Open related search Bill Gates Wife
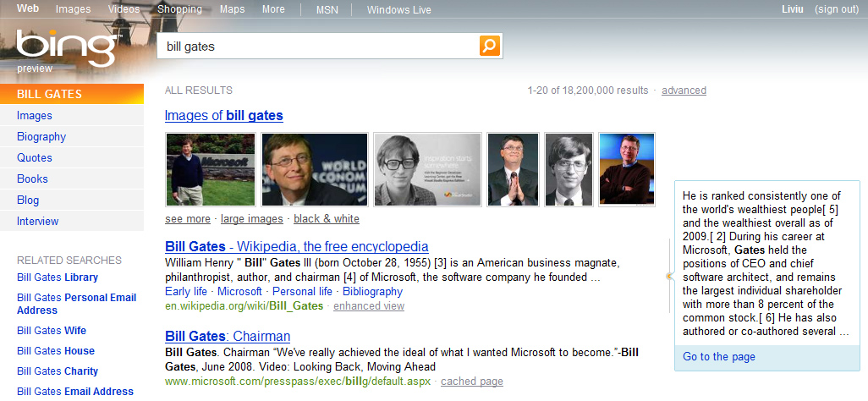The width and height of the screenshot is (868, 401). click(x=52, y=331)
